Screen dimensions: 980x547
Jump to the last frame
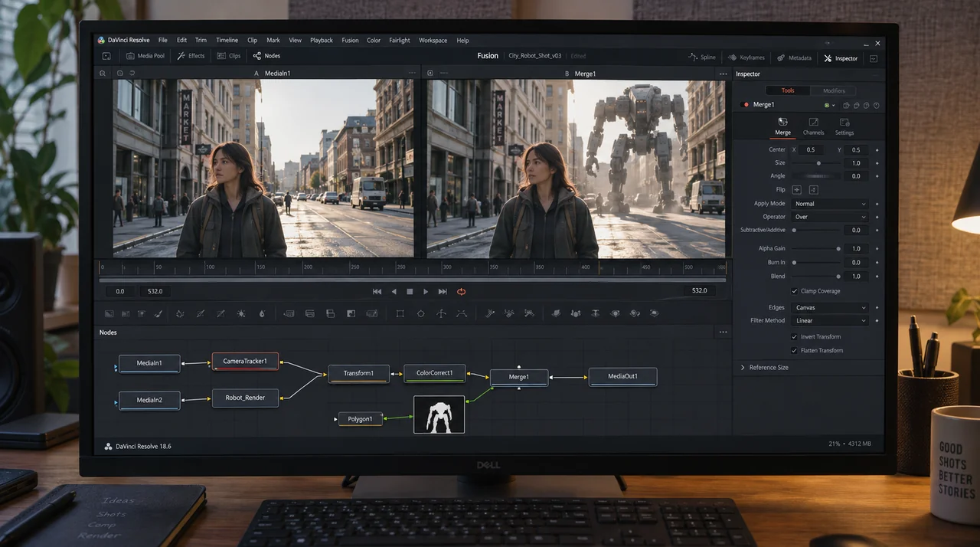pyautogui.click(x=443, y=291)
